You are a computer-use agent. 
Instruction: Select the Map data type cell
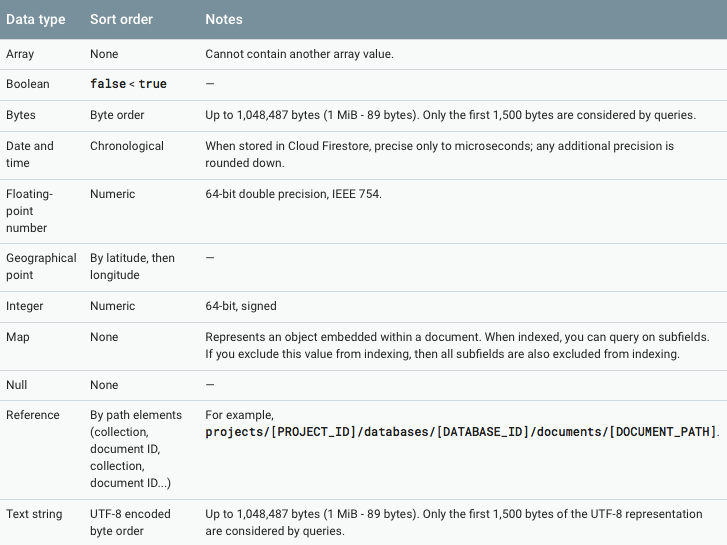(18, 337)
